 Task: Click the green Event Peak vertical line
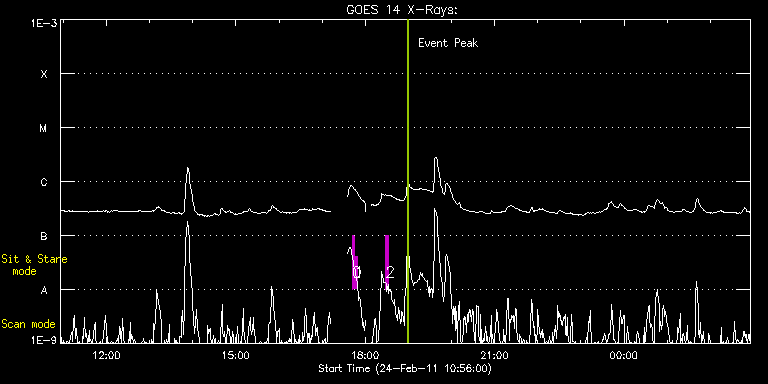tap(408, 181)
